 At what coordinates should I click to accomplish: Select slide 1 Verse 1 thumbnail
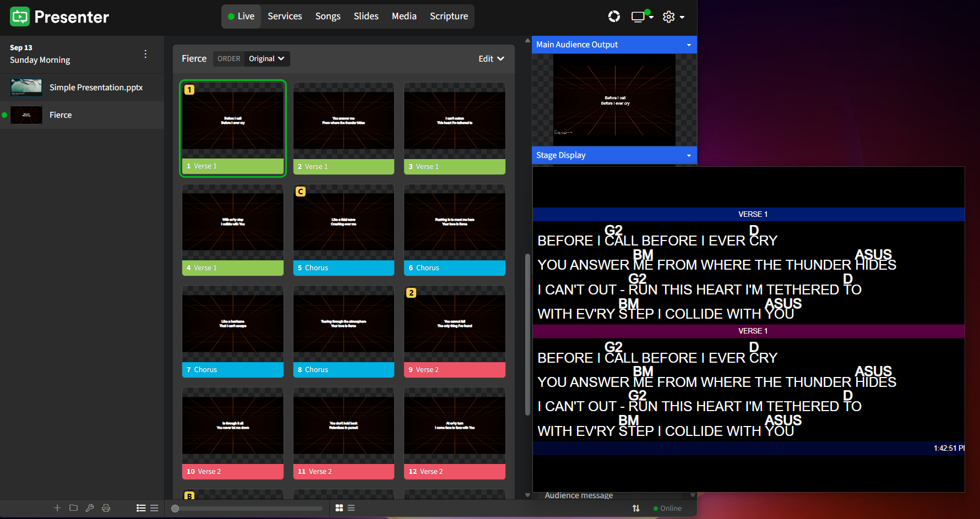click(x=233, y=128)
